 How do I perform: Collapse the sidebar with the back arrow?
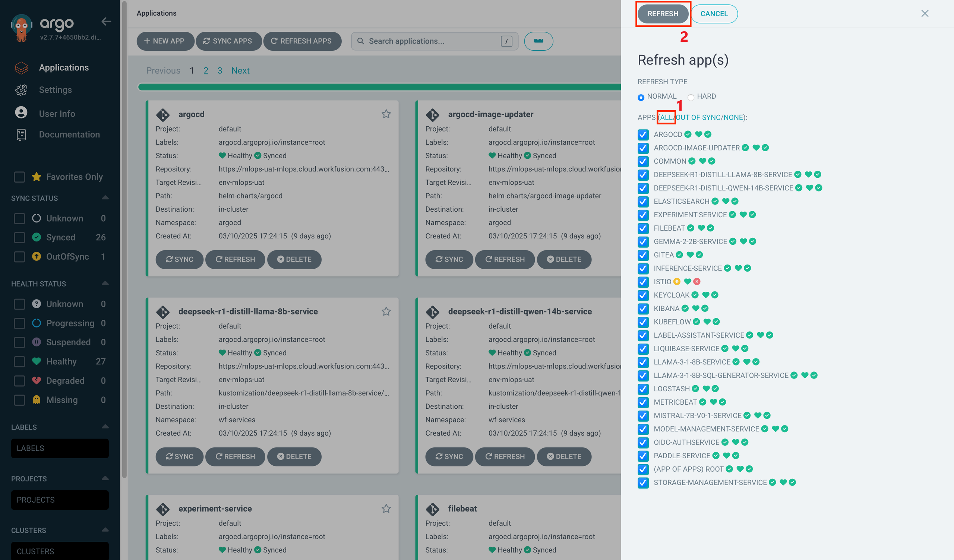tap(106, 22)
